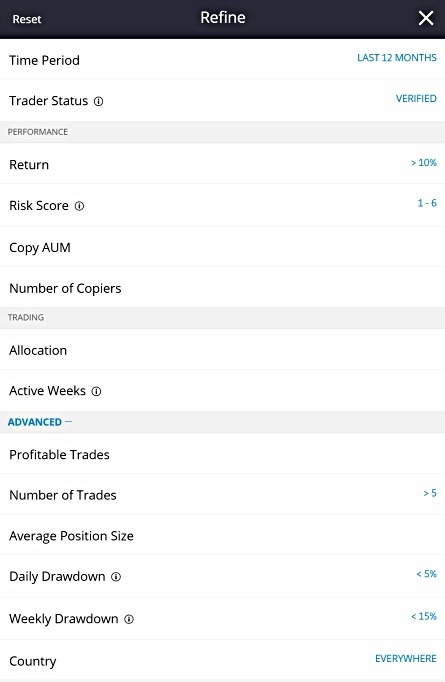Edit the Weekly Drawdown limit of 15%
This screenshot has width=445, height=682.
pyautogui.click(x=424, y=616)
